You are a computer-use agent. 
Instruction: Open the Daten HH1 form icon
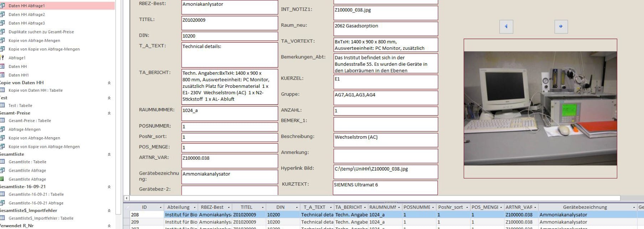coord(2,75)
